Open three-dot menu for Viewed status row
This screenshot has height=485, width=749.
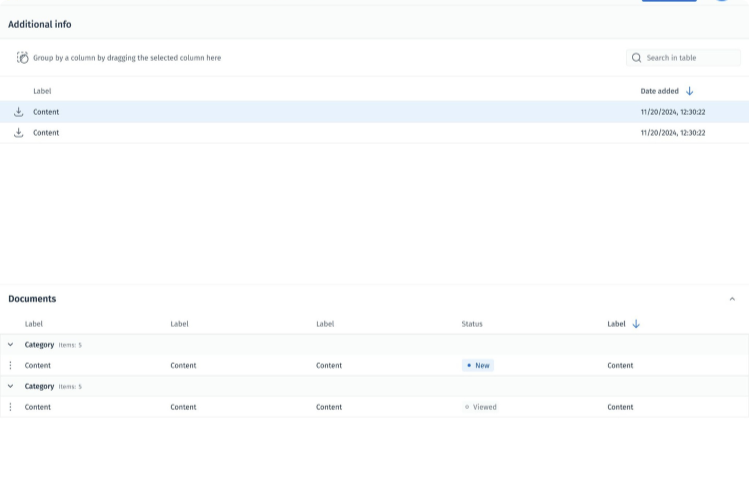(x=11, y=407)
